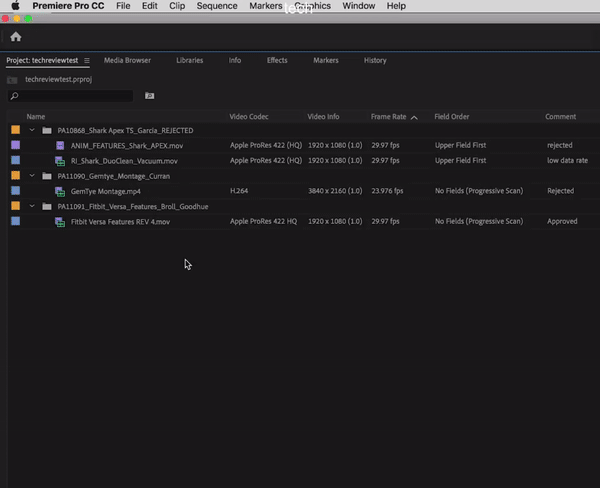Image resolution: width=600 pixels, height=488 pixels.
Task: Click the 'Apple ProRes 422 HQ' Fitbit codec cell
Action: [263, 221]
